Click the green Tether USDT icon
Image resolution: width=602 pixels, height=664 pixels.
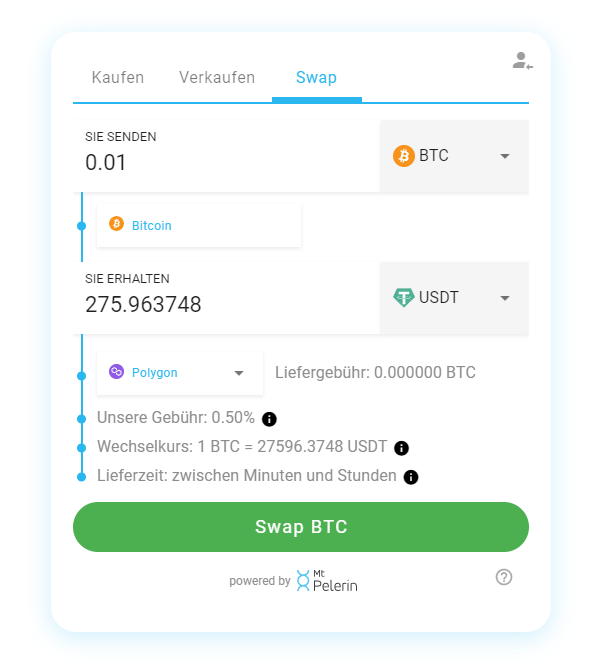403,298
